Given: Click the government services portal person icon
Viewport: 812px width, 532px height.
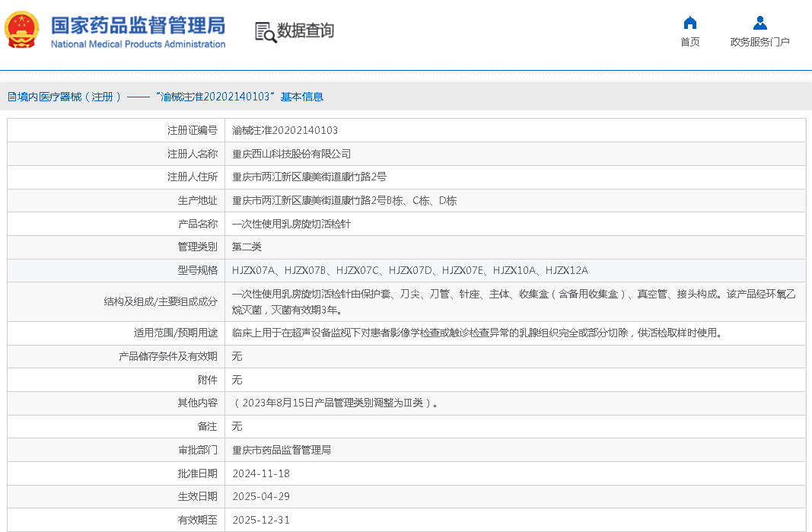Looking at the screenshot, I should 759,23.
